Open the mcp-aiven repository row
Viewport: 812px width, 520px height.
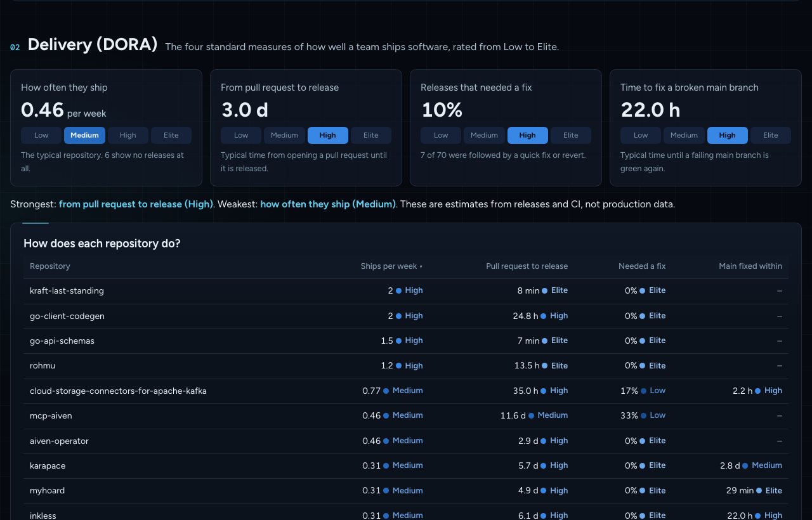click(x=406, y=416)
